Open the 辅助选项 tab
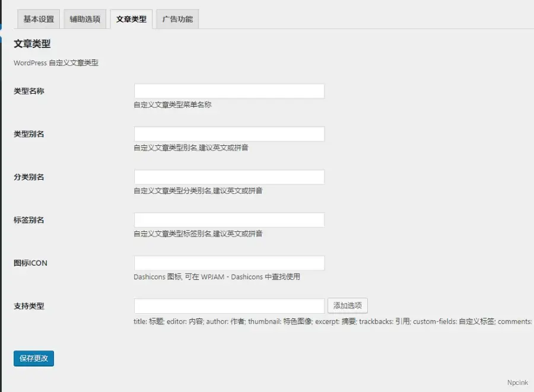The height and width of the screenshot is (392, 534). [x=84, y=19]
